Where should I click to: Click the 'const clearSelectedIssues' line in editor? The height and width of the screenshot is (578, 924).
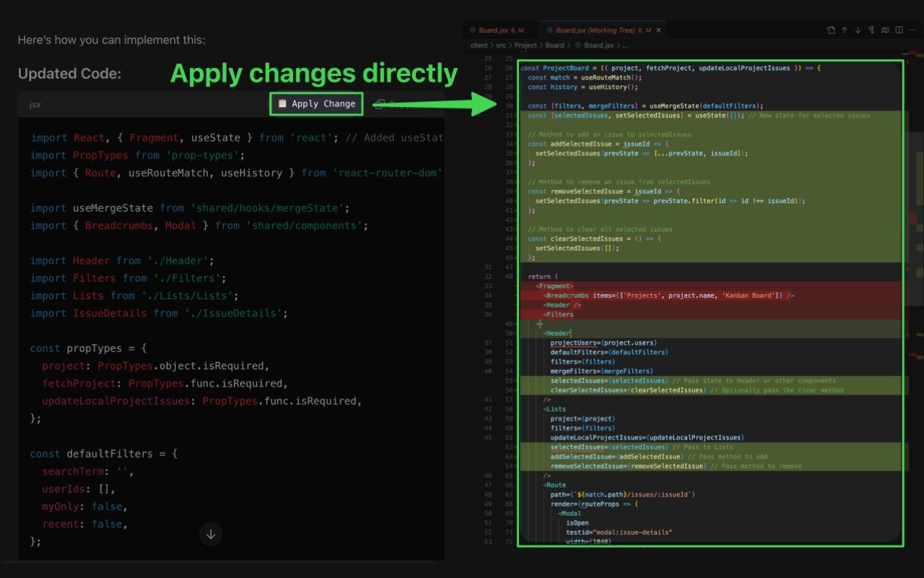(595, 238)
